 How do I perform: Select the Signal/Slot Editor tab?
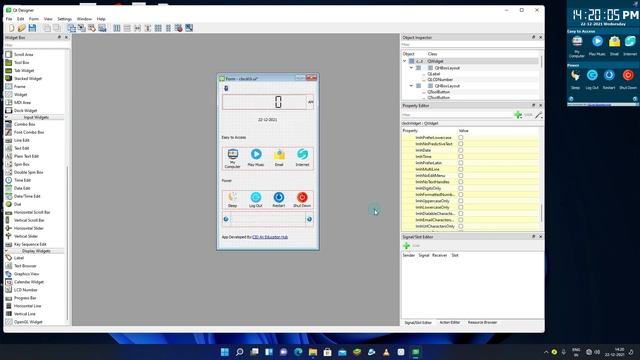click(418, 322)
